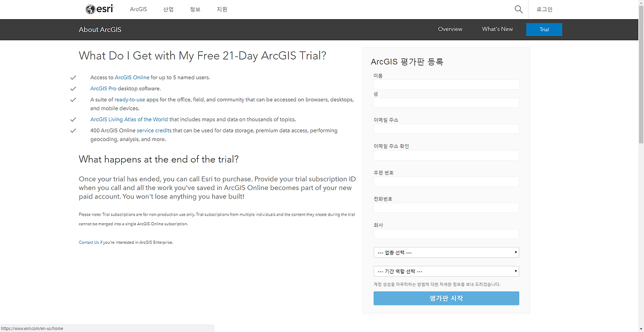Expand the 기간 역할 선택 dropdown

pos(446,271)
